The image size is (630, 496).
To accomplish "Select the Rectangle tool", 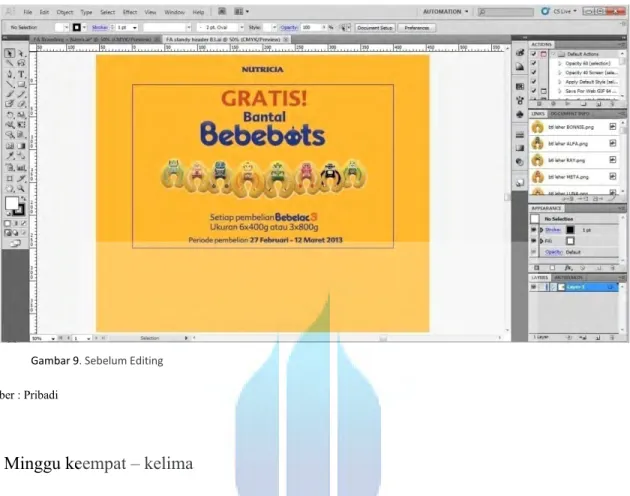I will (x=21, y=84).
